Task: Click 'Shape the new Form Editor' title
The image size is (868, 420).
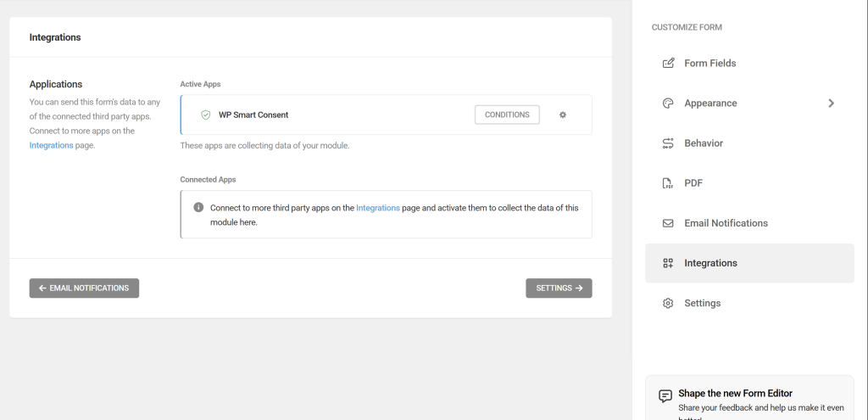Action: (735, 394)
